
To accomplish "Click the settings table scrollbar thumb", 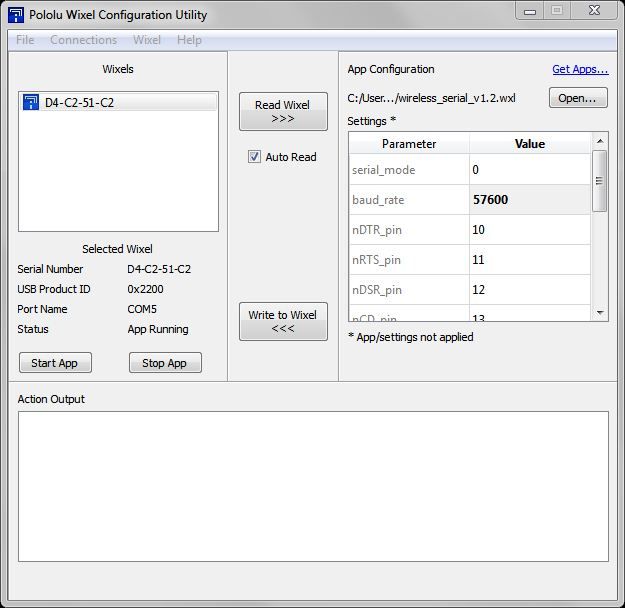I will pos(599,181).
